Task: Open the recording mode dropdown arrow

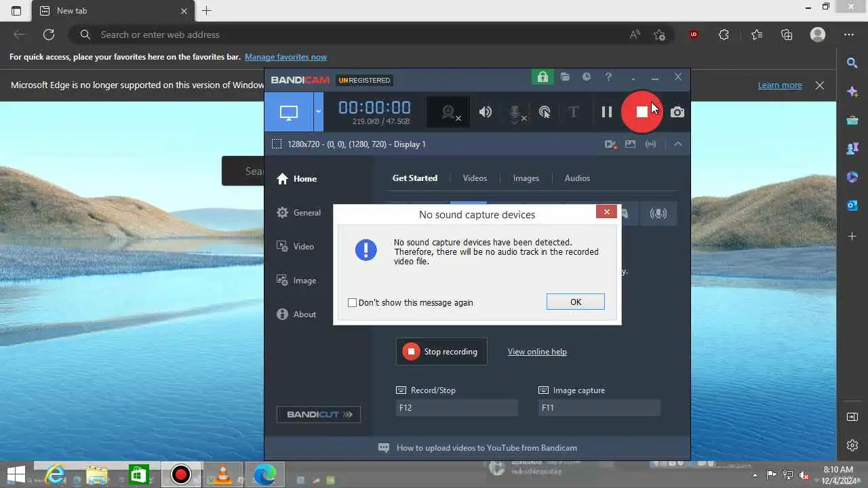Action: pos(318,112)
